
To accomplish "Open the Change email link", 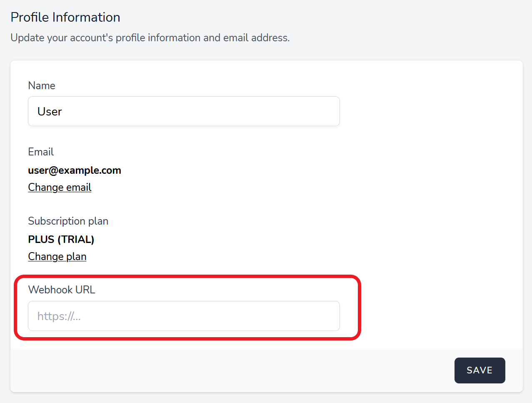I will click(x=60, y=188).
